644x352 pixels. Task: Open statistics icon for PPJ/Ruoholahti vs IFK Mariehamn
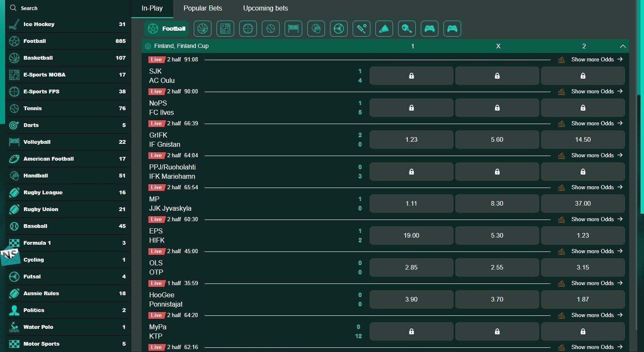pos(561,156)
